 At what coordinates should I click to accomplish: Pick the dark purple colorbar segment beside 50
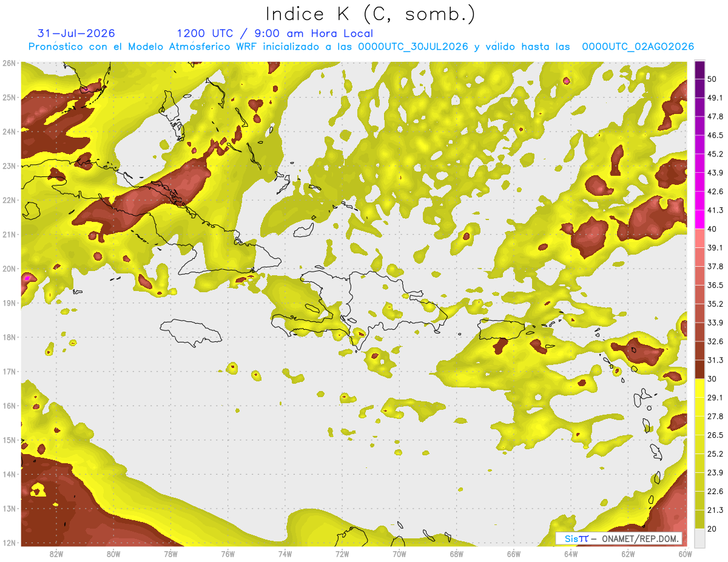(x=700, y=70)
